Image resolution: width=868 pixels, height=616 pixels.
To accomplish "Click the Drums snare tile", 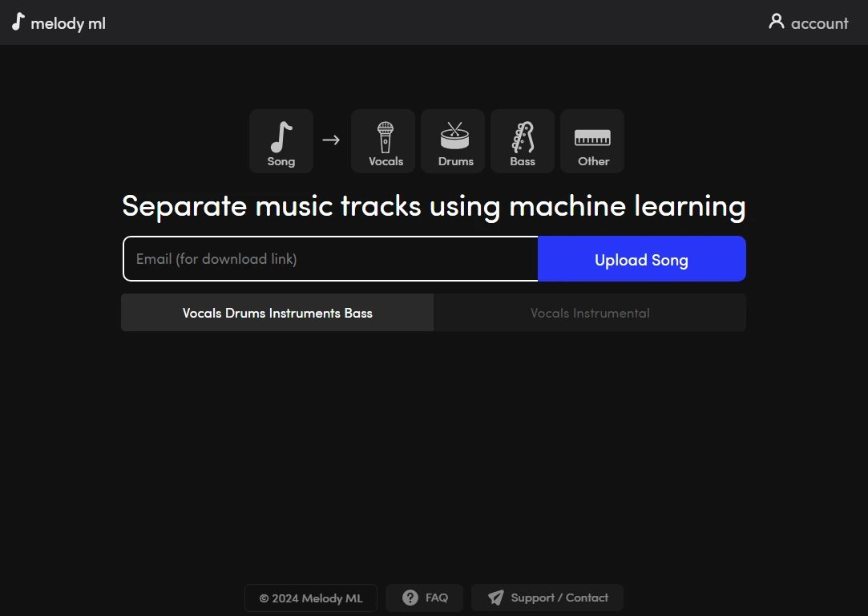I will click(453, 141).
